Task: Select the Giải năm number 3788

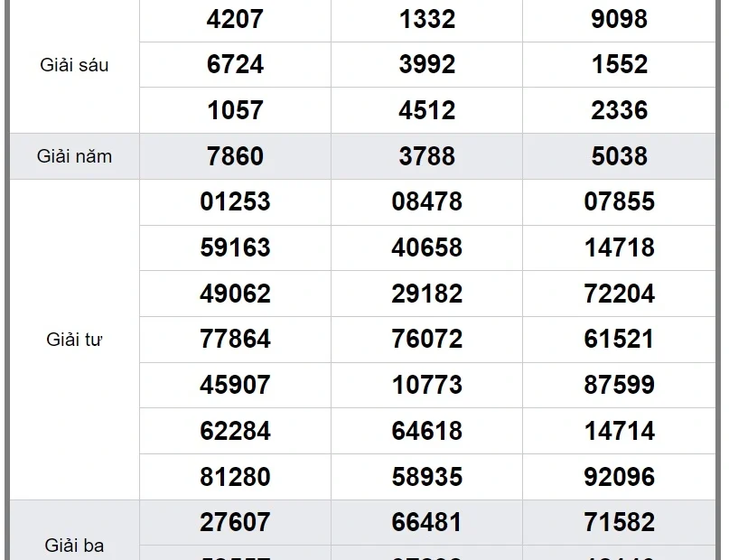Action: click(x=426, y=156)
